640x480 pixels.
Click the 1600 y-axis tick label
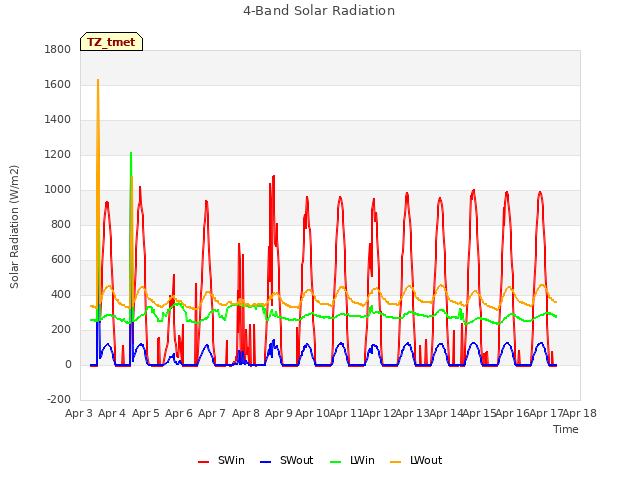[58, 84]
